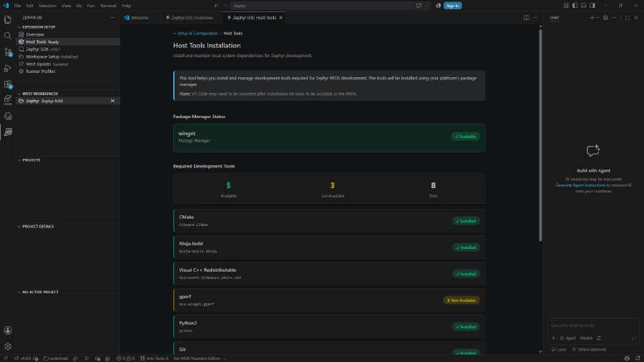This screenshot has height=362, width=644.
Task: Open the Extensions view
Action: pos(7,84)
